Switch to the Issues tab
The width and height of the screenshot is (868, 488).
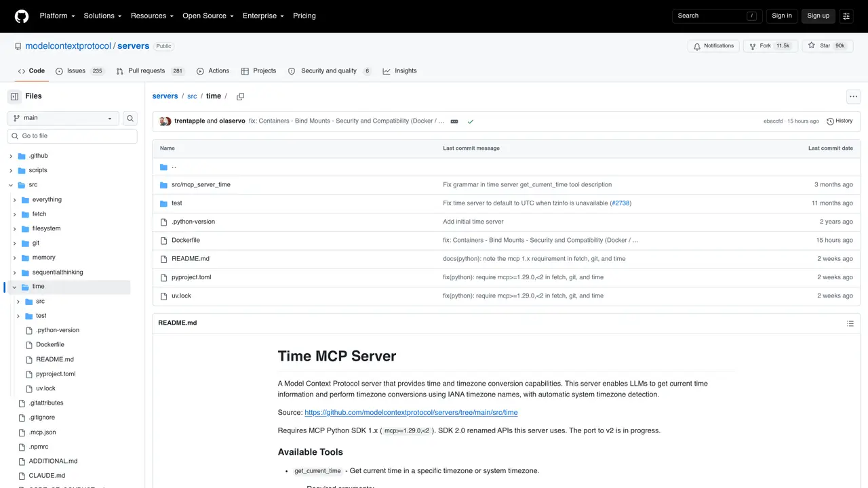[80, 71]
